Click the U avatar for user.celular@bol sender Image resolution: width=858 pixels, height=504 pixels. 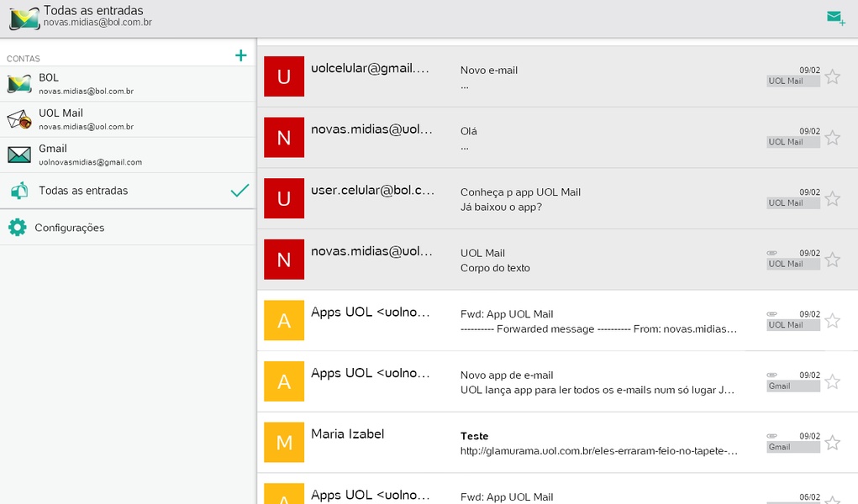click(284, 198)
